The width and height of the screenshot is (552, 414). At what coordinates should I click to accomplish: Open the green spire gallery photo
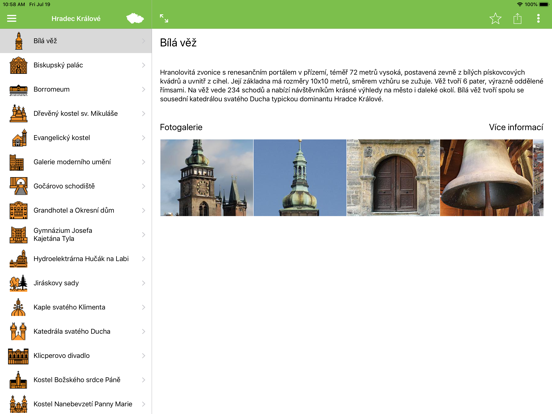[x=300, y=178]
